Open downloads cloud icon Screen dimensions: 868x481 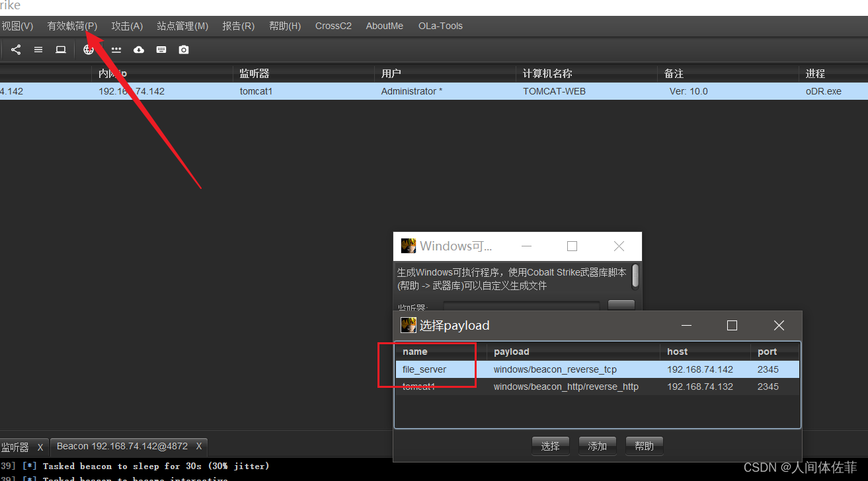139,50
